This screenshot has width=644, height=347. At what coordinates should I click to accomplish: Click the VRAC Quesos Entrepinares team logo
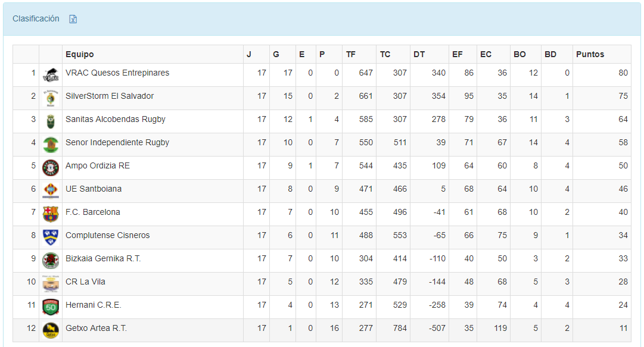click(x=51, y=76)
